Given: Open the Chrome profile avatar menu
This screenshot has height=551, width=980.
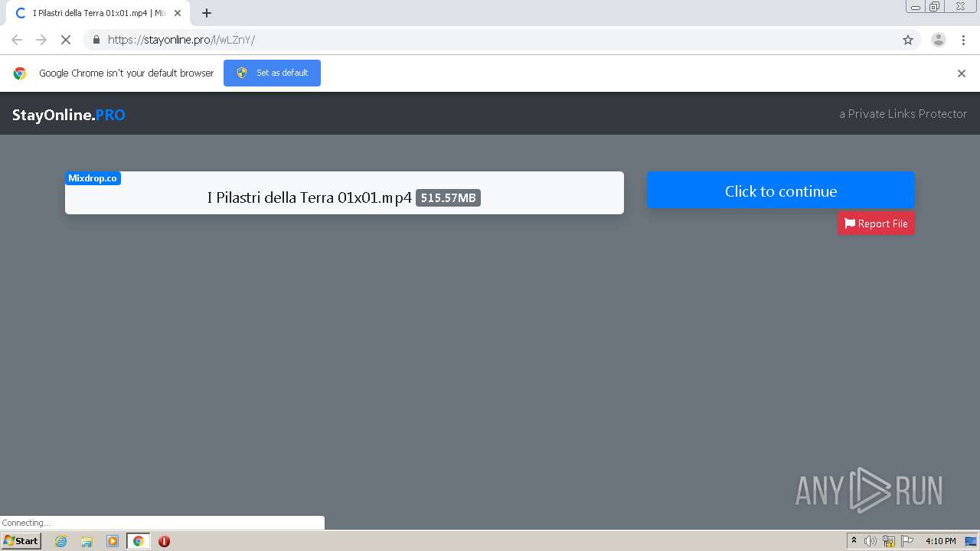Looking at the screenshot, I should click(x=939, y=40).
